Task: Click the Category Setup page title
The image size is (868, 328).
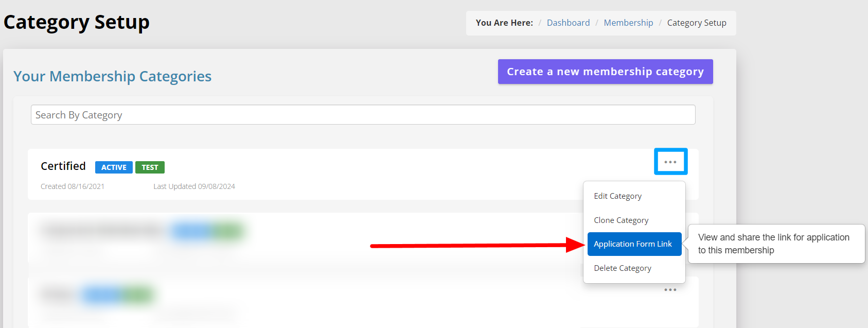Action: 77,22
